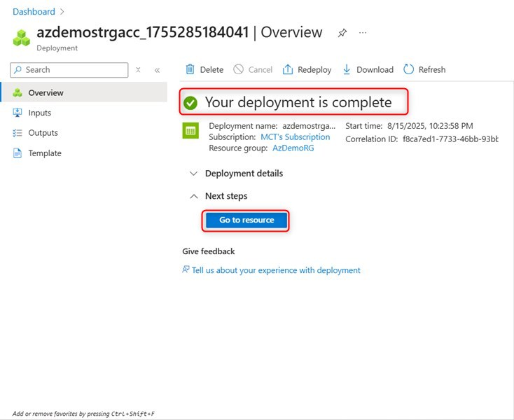The image size is (514, 420).
Task: Click the Your deployment is complete message
Action: pyautogui.click(x=298, y=102)
